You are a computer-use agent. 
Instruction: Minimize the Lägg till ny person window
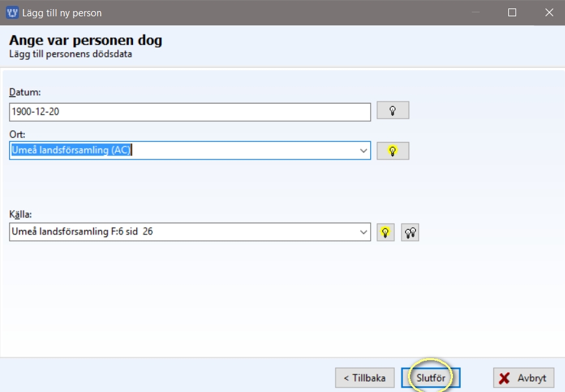[476, 12]
